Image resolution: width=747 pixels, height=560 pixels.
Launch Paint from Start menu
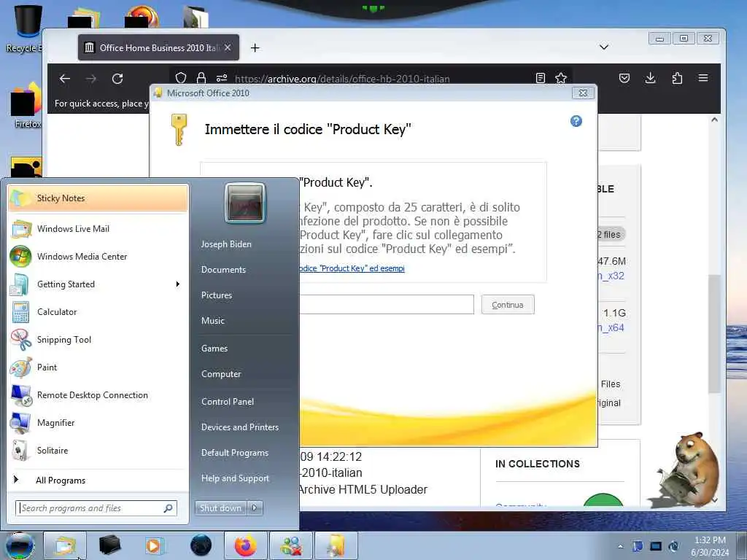tap(98, 367)
